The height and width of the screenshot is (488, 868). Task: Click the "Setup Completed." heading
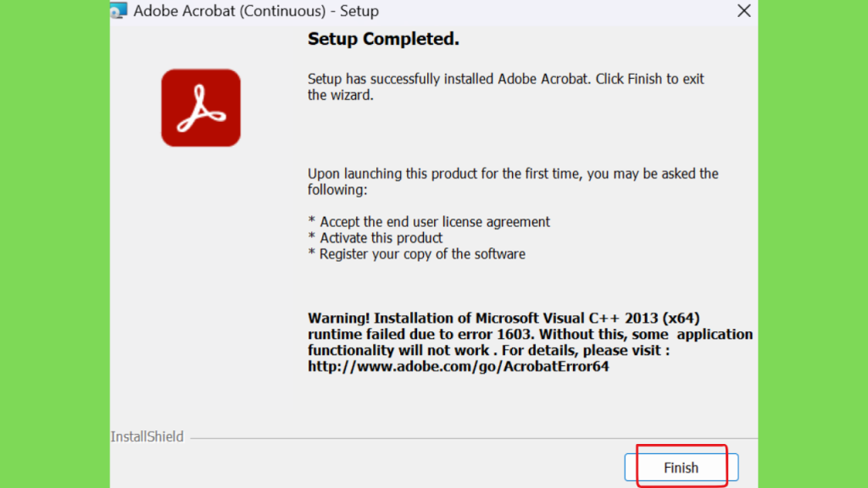(x=384, y=39)
